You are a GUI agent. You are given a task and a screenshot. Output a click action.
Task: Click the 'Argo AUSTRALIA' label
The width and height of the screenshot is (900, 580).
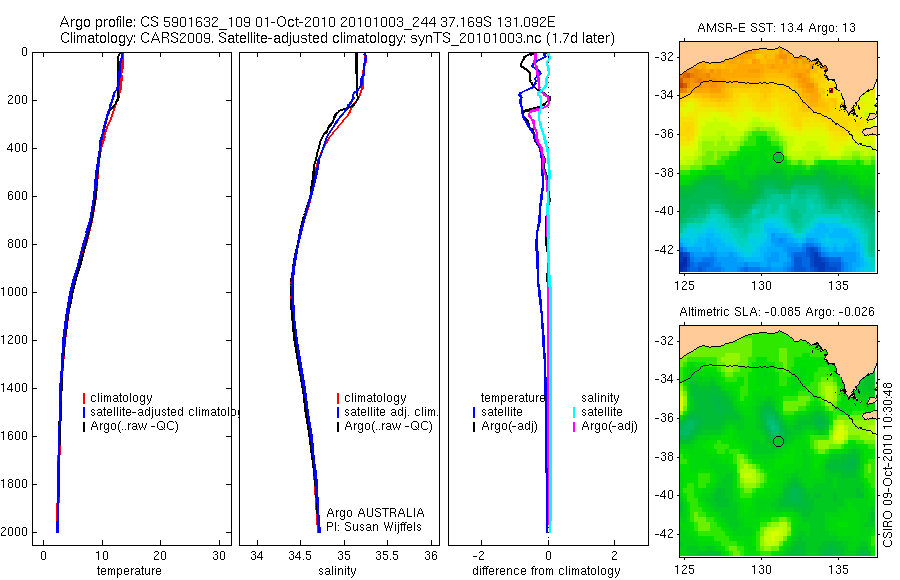(x=375, y=513)
